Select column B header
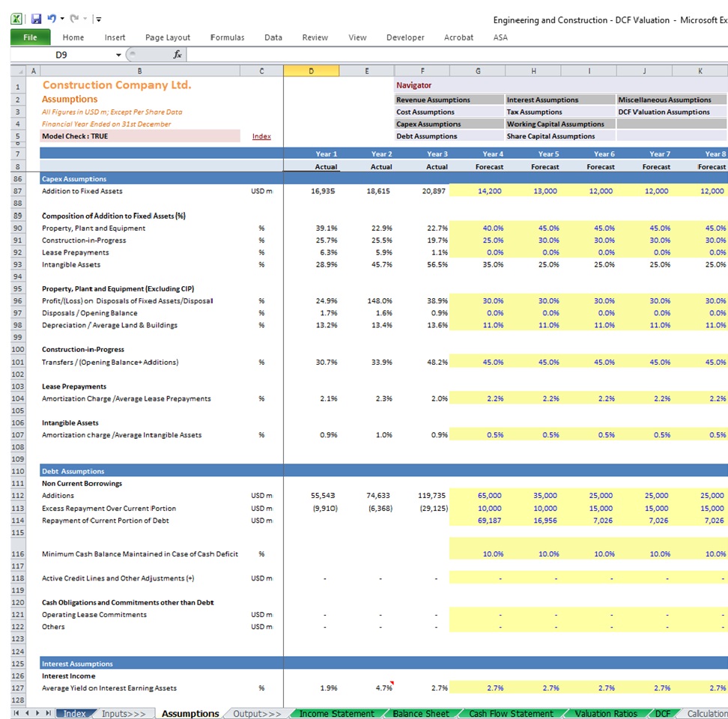 [x=140, y=71]
